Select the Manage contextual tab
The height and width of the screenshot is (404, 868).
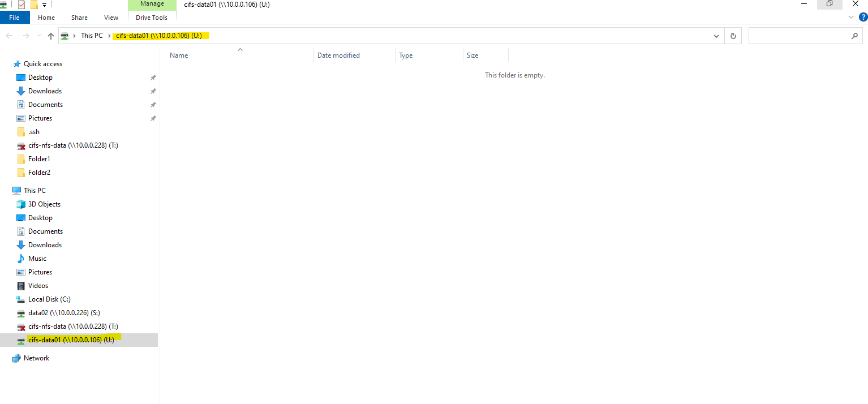click(152, 4)
